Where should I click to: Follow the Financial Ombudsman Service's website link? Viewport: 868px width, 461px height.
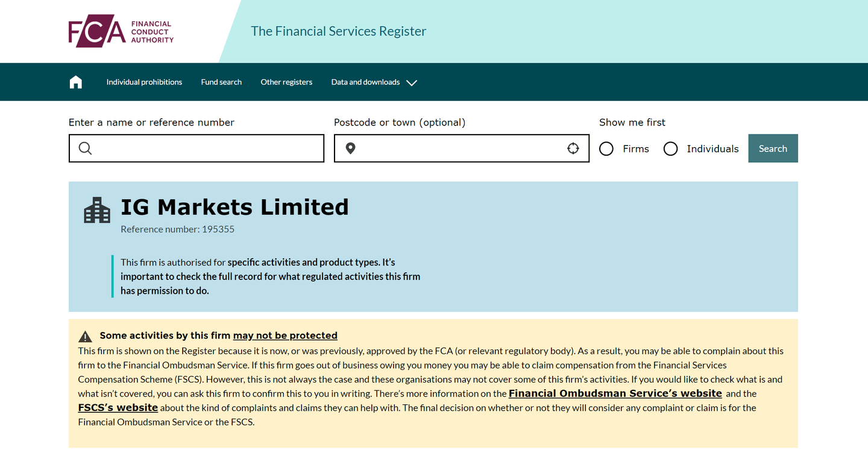(x=615, y=393)
